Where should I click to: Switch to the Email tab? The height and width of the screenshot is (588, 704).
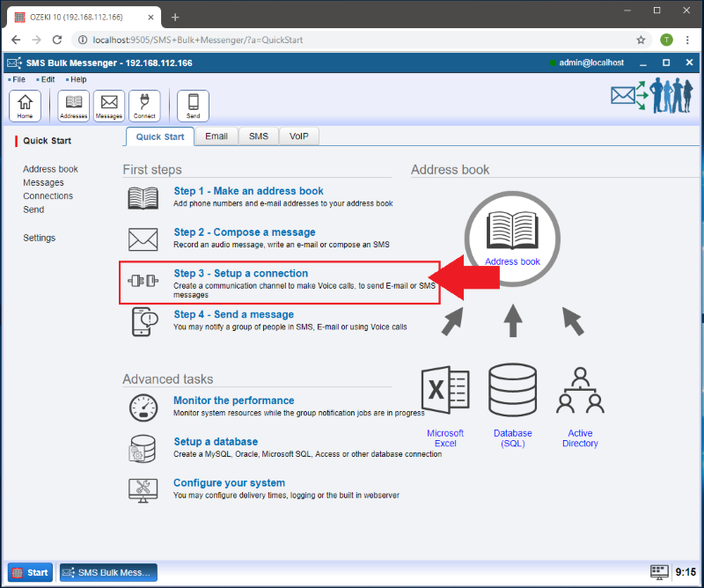[216, 136]
